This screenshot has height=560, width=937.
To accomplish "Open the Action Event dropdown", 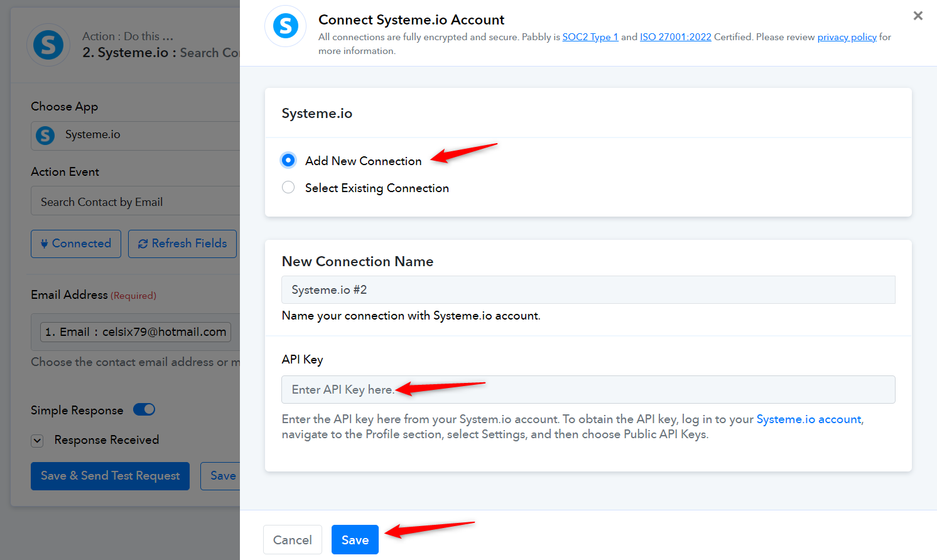I will click(136, 202).
